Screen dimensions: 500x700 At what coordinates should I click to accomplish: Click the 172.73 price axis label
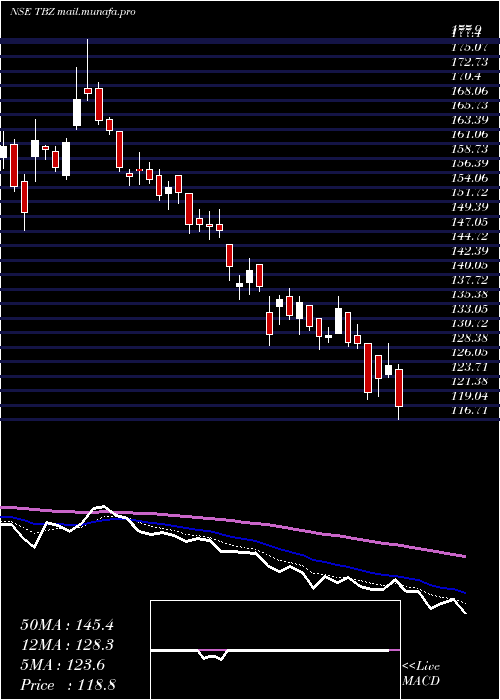coord(470,61)
